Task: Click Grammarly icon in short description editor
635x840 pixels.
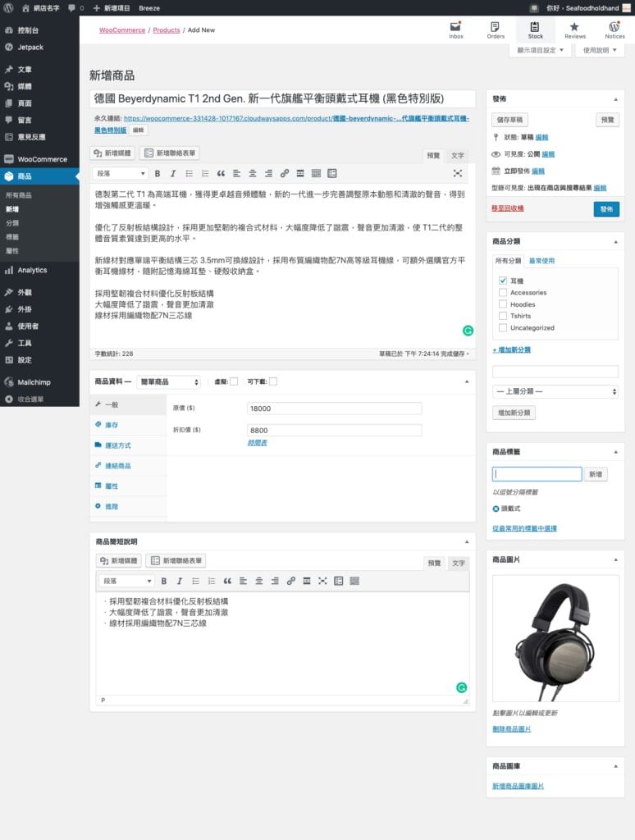Action: pos(461,688)
